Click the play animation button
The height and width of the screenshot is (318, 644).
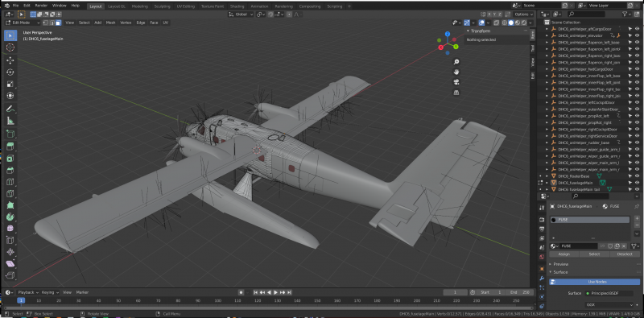(276, 292)
